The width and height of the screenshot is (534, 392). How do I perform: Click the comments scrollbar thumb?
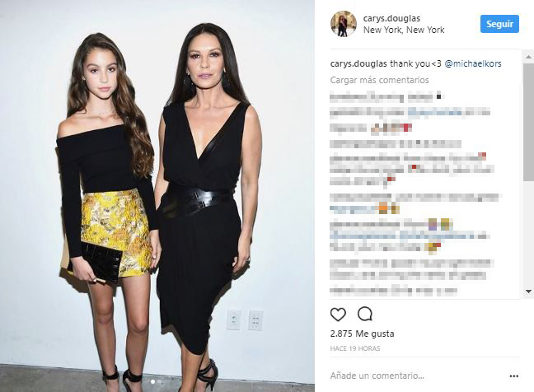528,121
